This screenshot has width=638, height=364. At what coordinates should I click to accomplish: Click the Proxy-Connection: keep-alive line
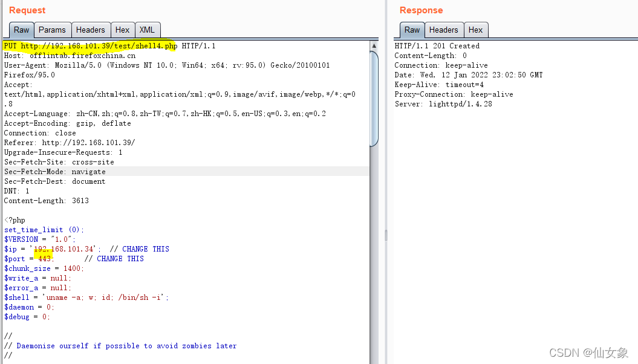pyautogui.click(x=454, y=94)
